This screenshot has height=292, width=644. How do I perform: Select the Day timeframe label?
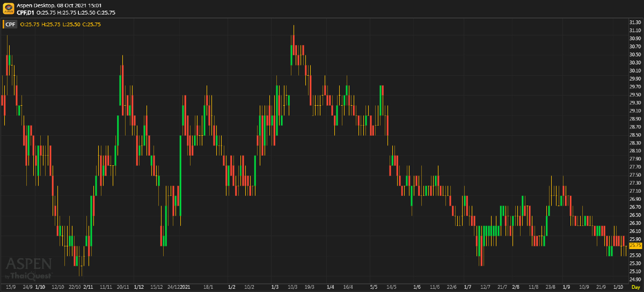(x=635, y=287)
